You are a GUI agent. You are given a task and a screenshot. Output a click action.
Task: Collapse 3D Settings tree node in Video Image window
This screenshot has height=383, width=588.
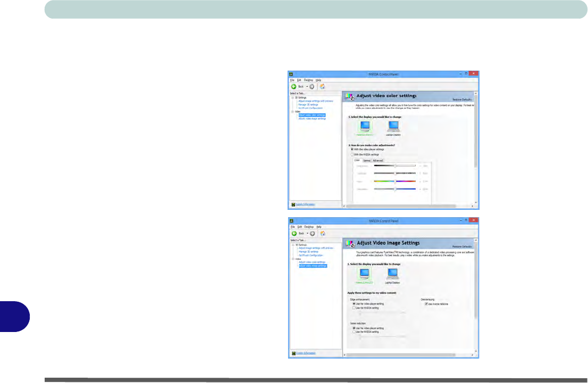[x=293, y=245]
